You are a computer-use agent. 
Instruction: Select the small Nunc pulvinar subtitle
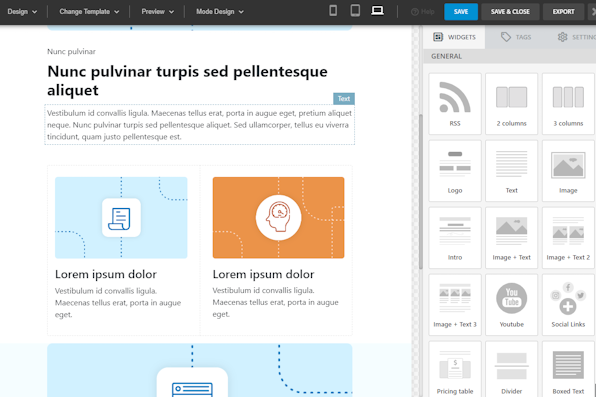[71, 51]
